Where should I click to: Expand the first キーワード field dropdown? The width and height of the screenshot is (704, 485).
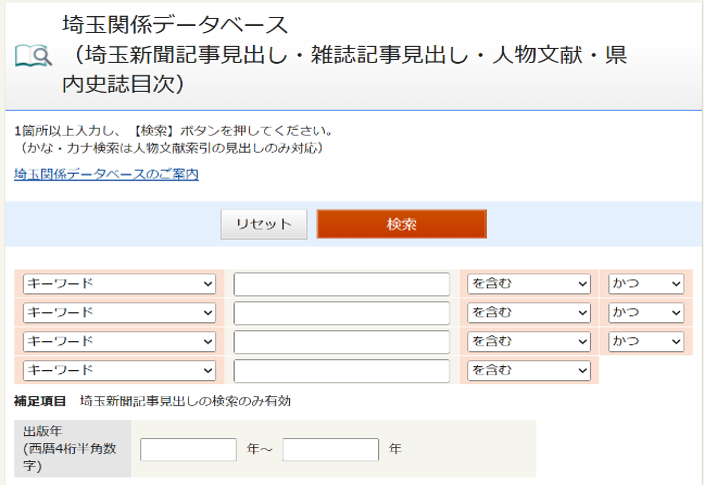tap(119, 284)
